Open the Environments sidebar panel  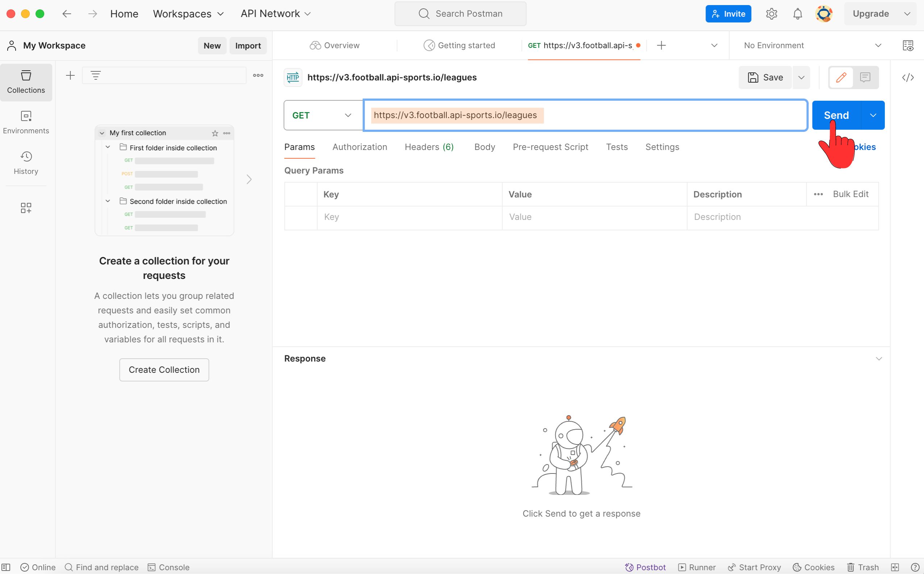point(26,122)
